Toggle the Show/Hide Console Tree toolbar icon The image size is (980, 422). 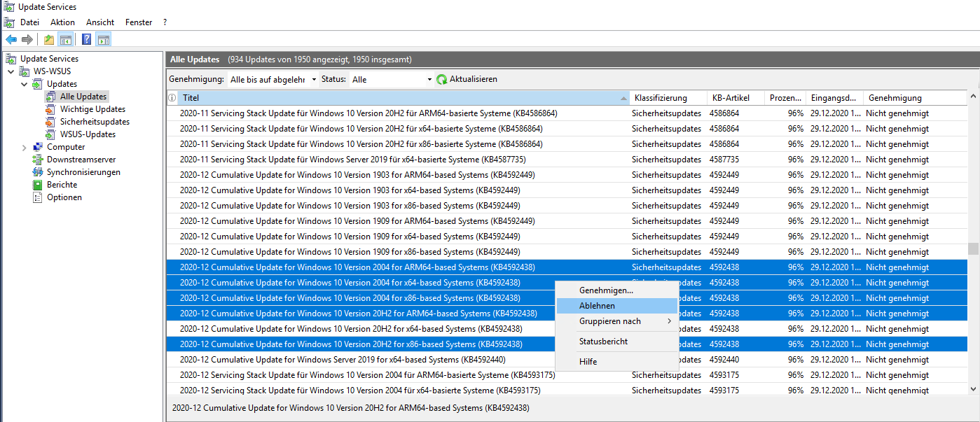coord(66,39)
